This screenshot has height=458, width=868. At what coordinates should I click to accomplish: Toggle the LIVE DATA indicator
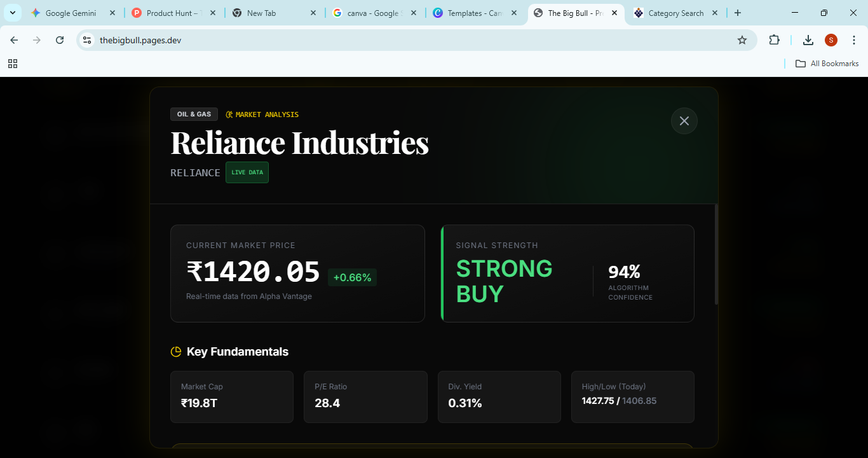pos(247,172)
